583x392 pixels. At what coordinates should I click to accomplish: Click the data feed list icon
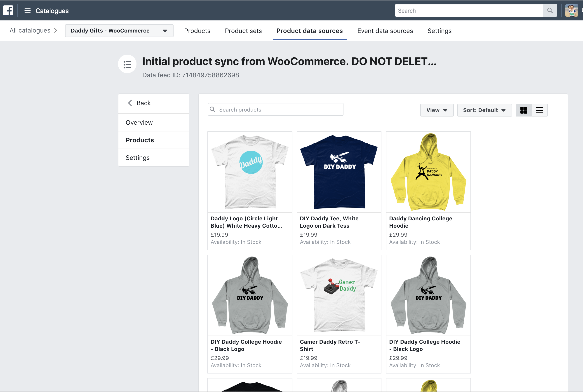(x=127, y=64)
